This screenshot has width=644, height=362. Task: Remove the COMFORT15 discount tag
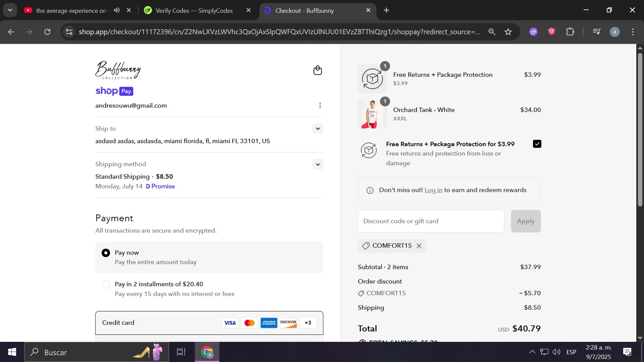click(x=419, y=246)
